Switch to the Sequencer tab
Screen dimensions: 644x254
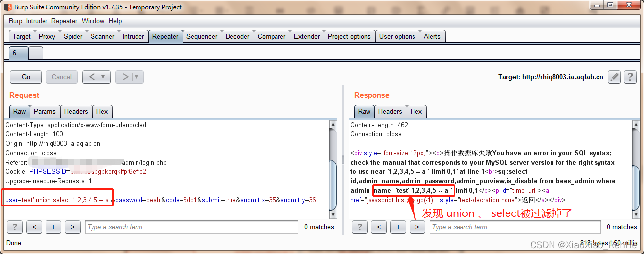click(202, 36)
